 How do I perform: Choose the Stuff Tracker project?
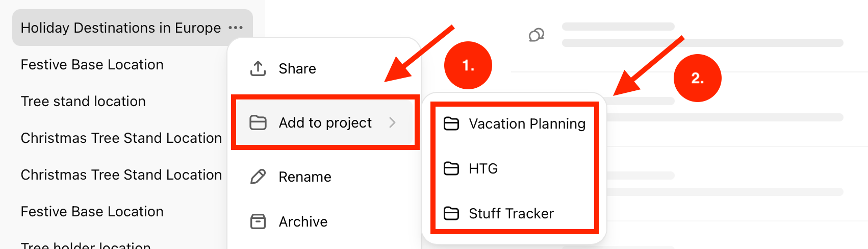click(514, 213)
